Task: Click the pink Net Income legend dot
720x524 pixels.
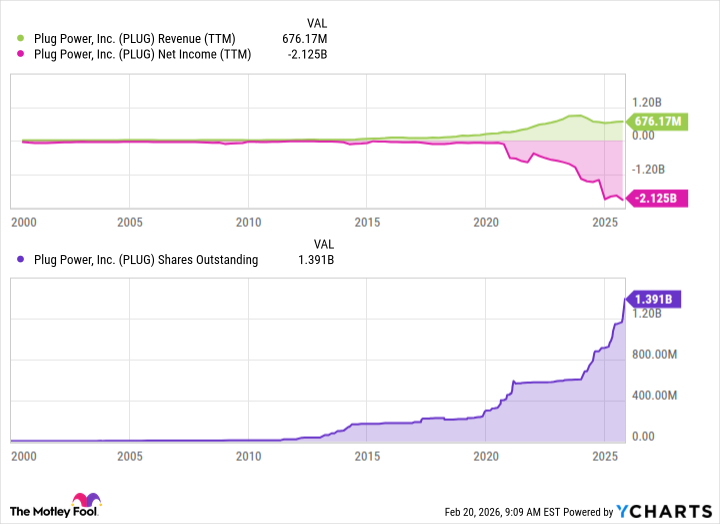Action: point(23,55)
